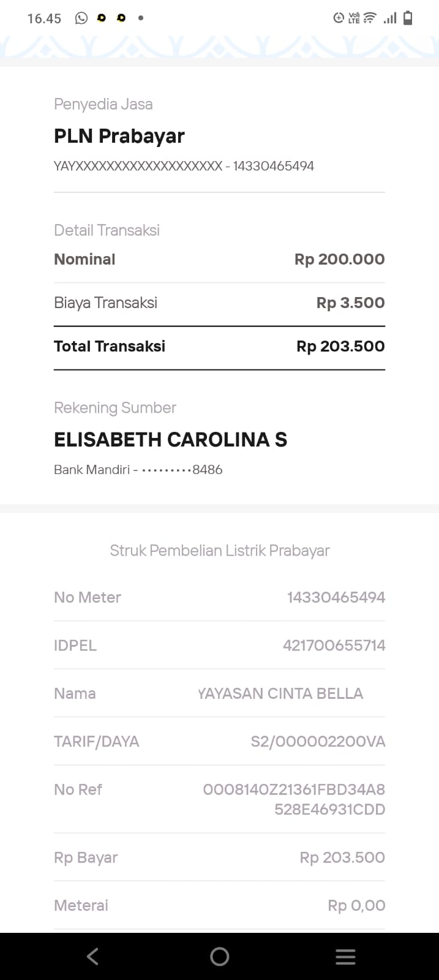439x980 pixels.
Task: Tap the Biaya Transaksi fee Rp 3.500
Action: pyautogui.click(x=350, y=303)
